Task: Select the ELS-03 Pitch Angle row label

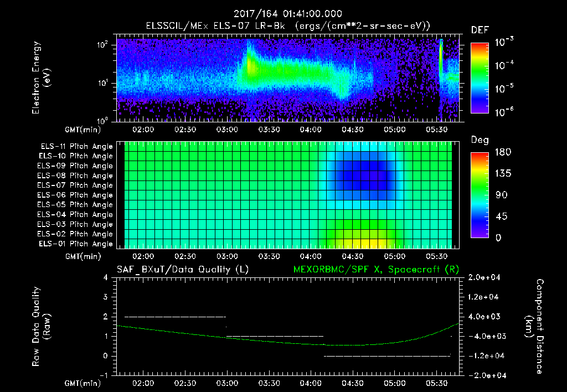Action: coord(75,225)
